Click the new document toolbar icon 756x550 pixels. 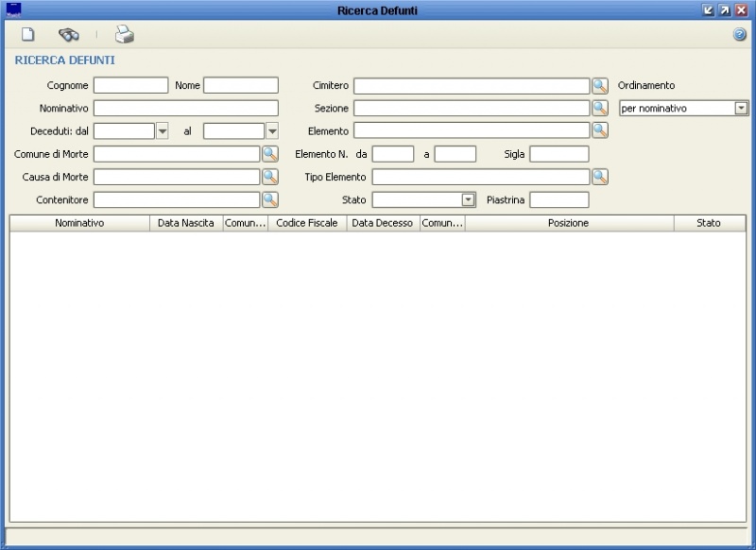click(x=28, y=35)
